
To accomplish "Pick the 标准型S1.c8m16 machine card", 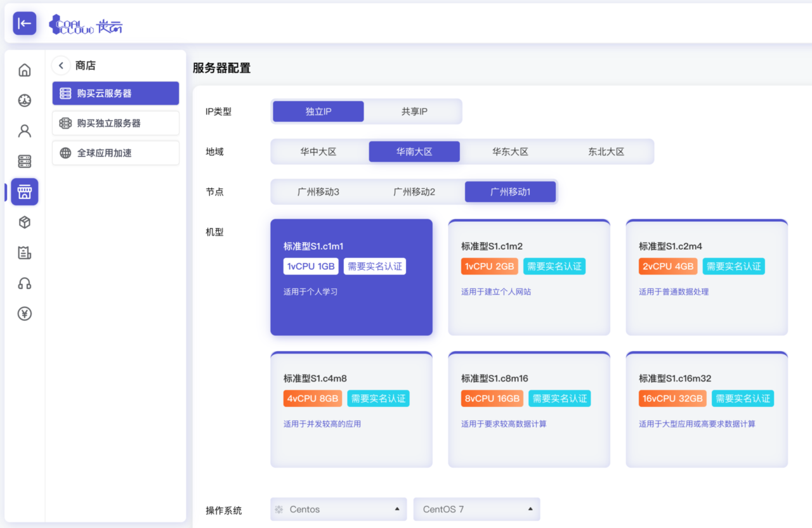I will (x=529, y=409).
